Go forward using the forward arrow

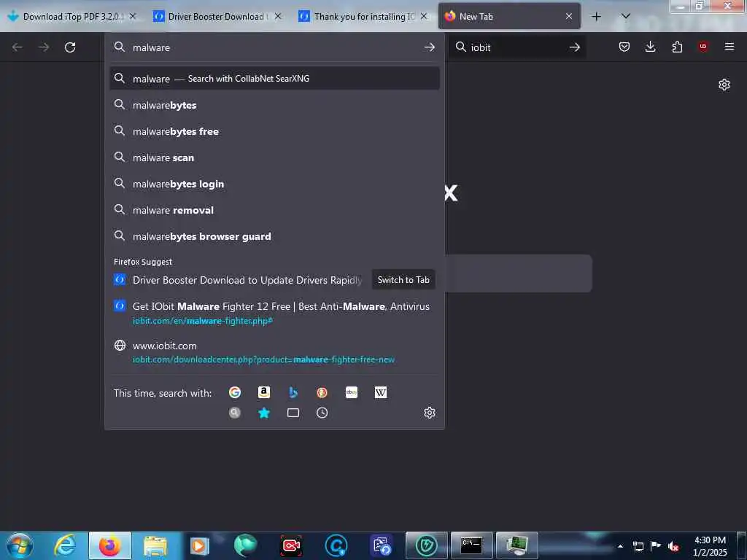pos(44,47)
